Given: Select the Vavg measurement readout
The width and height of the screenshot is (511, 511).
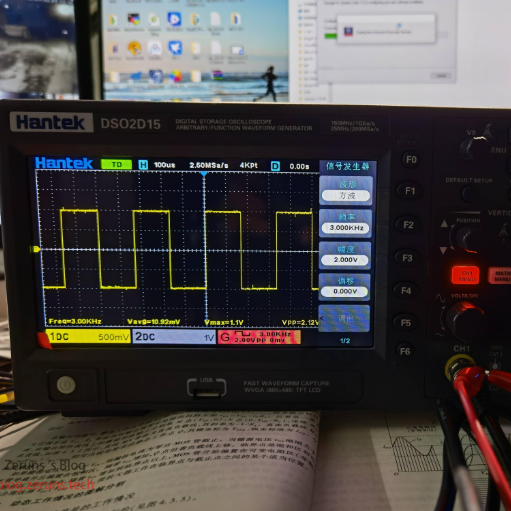Looking at the screenshot, I should point(154,322).
